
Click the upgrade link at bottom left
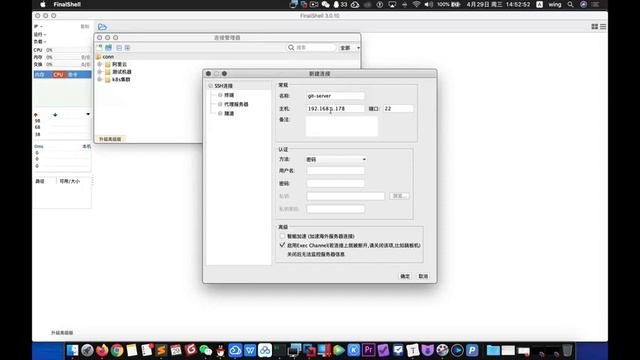coord(62,333)
